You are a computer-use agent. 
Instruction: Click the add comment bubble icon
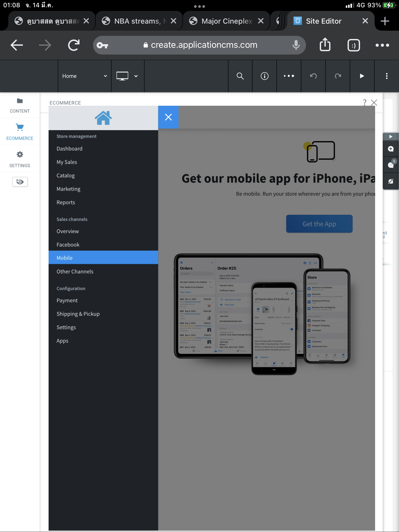point(391,149)
